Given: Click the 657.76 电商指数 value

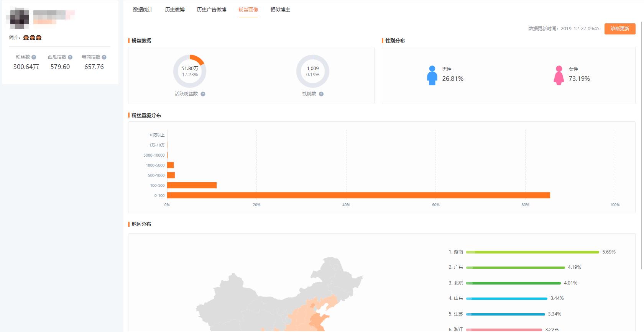Looking at the screenshot, I should pos(94,67).
